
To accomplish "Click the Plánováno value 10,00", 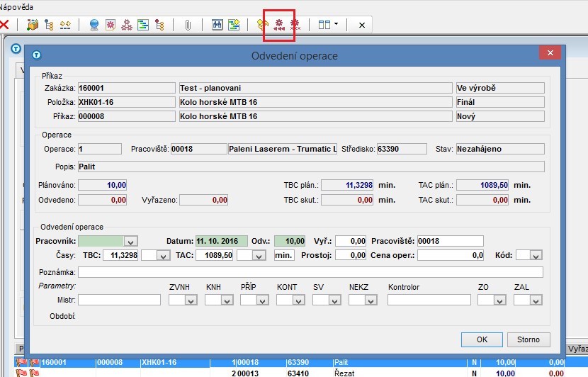I will tap(103, 185).
